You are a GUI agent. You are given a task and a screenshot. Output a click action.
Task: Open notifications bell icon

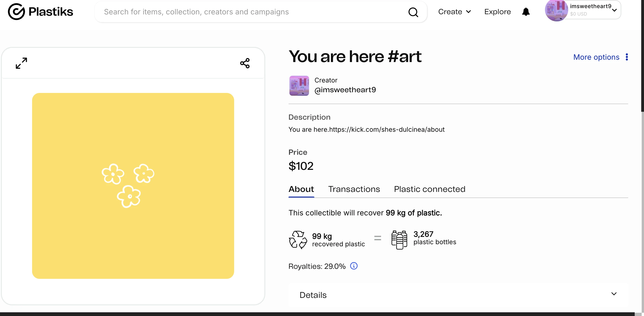pyautogui.click(x=526, y=12)
